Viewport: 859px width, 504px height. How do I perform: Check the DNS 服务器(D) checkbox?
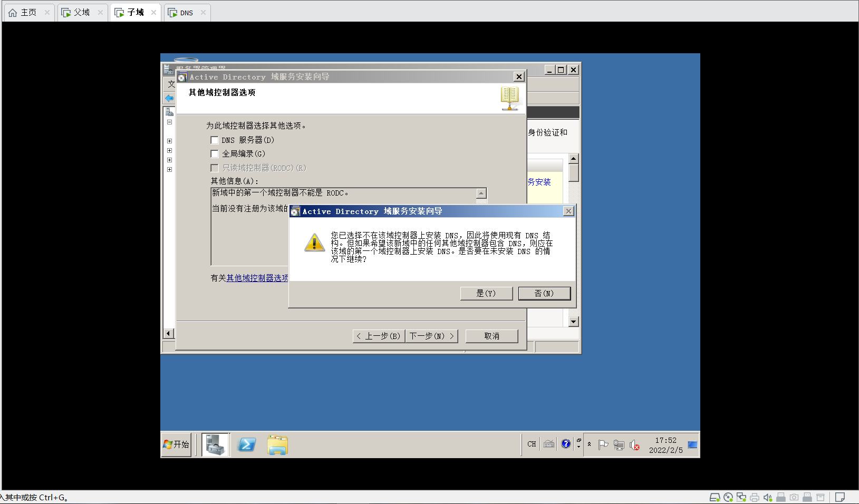click(215, 140)
